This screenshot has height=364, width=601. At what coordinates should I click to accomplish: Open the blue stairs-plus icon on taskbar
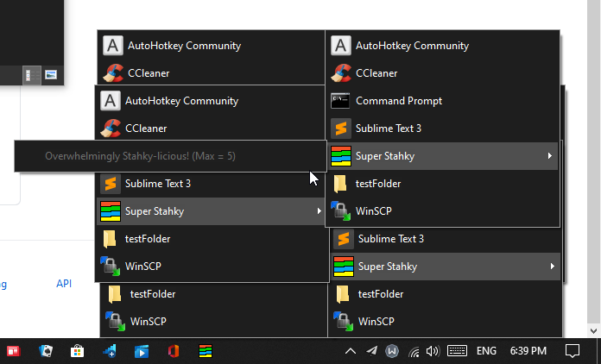point(110,351)
